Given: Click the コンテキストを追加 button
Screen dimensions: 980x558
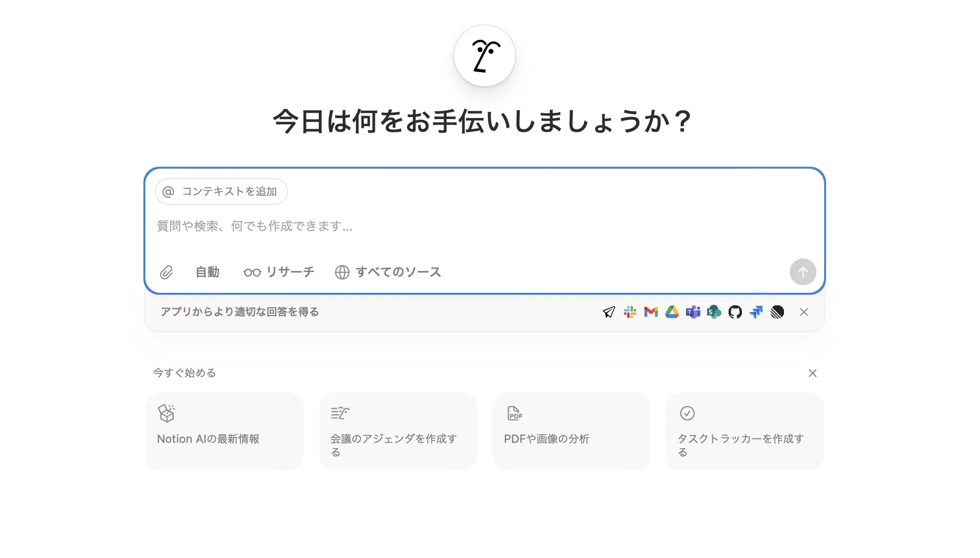Looking at the screenshot, I should pyautogui.click(x=221, y=192).
